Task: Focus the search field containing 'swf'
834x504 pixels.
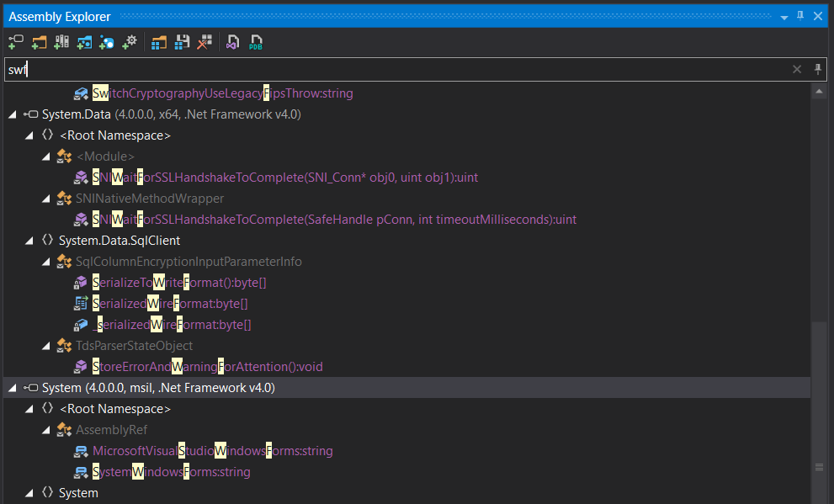Action: click(x=396, y=69)
